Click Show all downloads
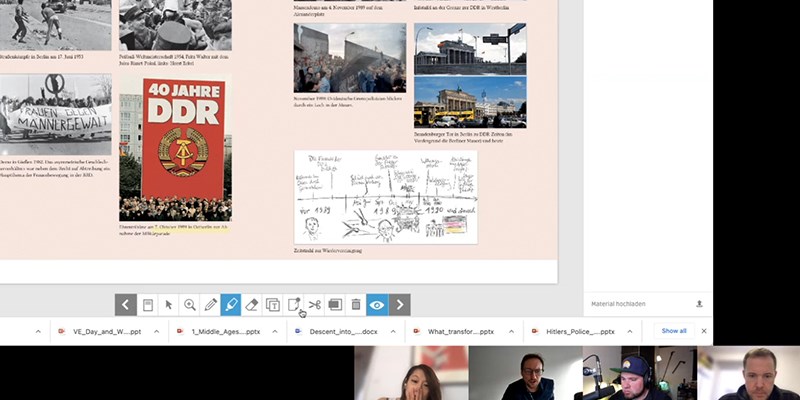The height and width of the screenshot is (400, 800). pos(674,331)
